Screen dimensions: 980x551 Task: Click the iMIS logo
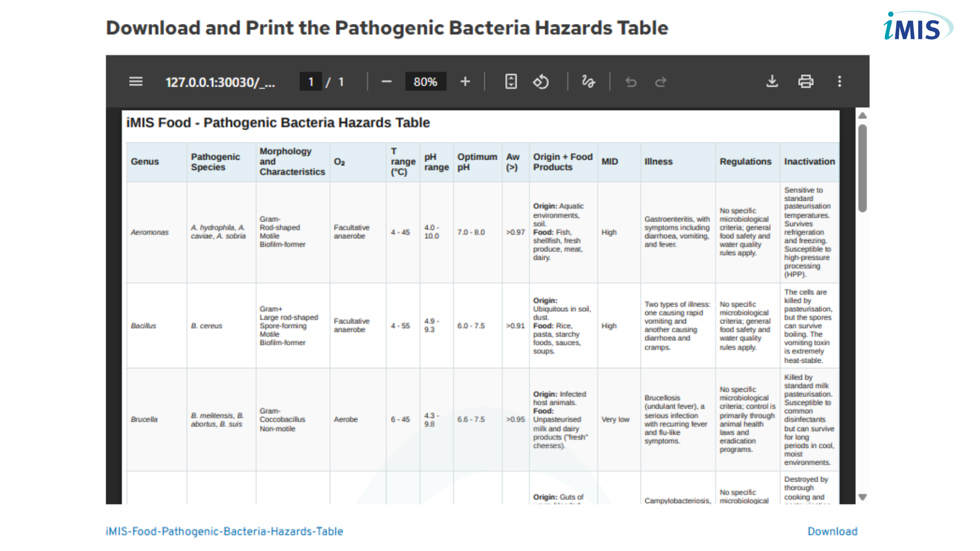[x=917, y=27]
